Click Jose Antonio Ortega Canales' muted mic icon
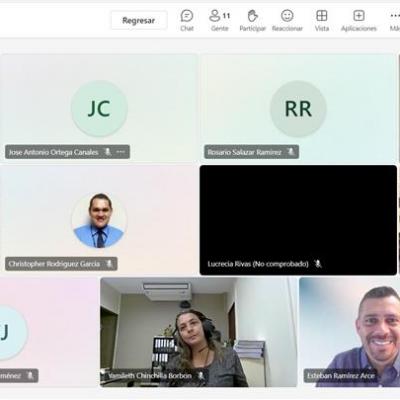Image resolution: width=400 pixels, height=400 pixels. click(108, 152)
